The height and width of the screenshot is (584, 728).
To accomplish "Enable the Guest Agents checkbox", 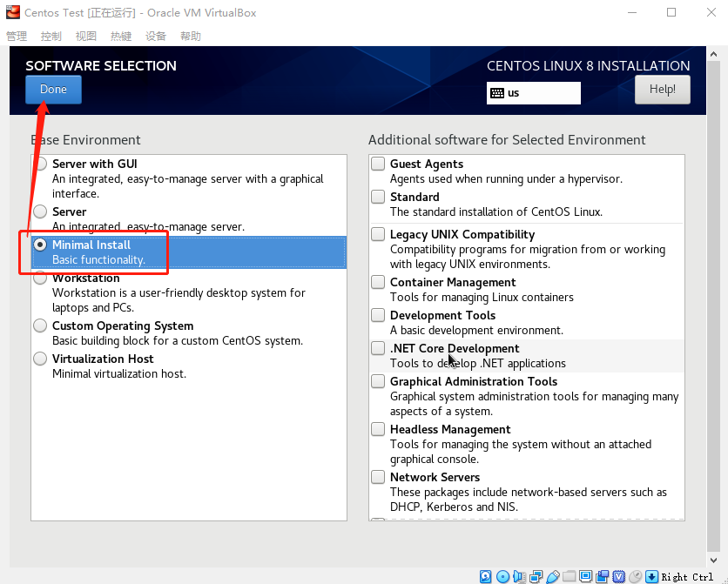I will point(378,164).
